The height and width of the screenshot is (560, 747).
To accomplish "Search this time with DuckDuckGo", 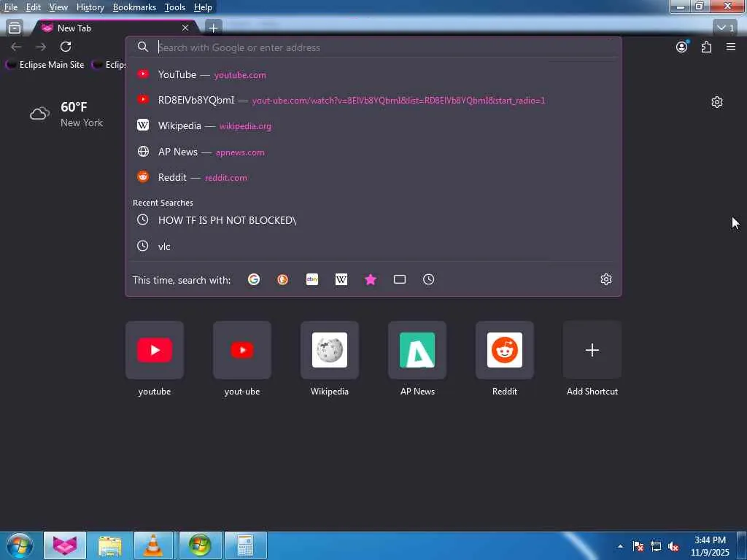I will pyautogui.click(x=282, y=279).
